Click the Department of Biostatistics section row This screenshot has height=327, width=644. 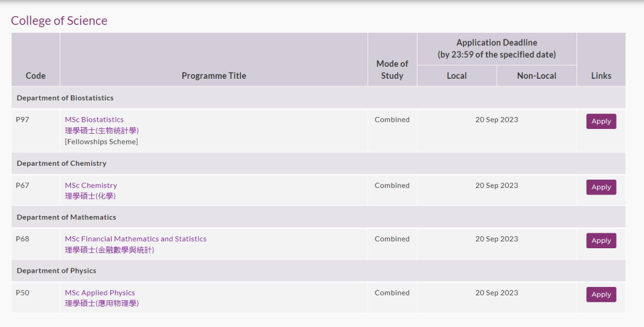click(x=65, y=98)
